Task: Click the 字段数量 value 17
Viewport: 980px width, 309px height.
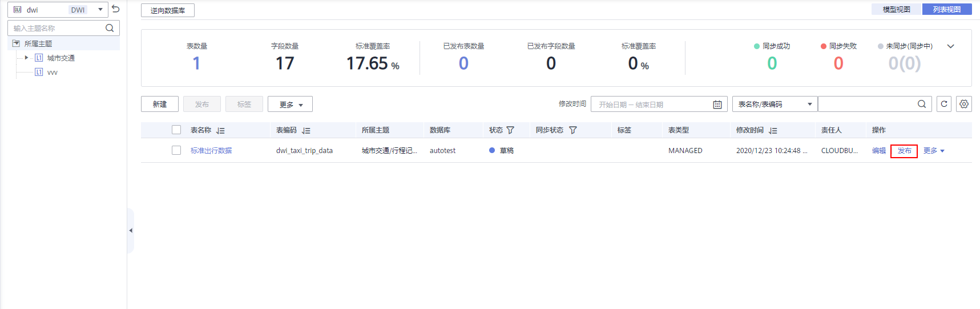Action: coord(285,63)
